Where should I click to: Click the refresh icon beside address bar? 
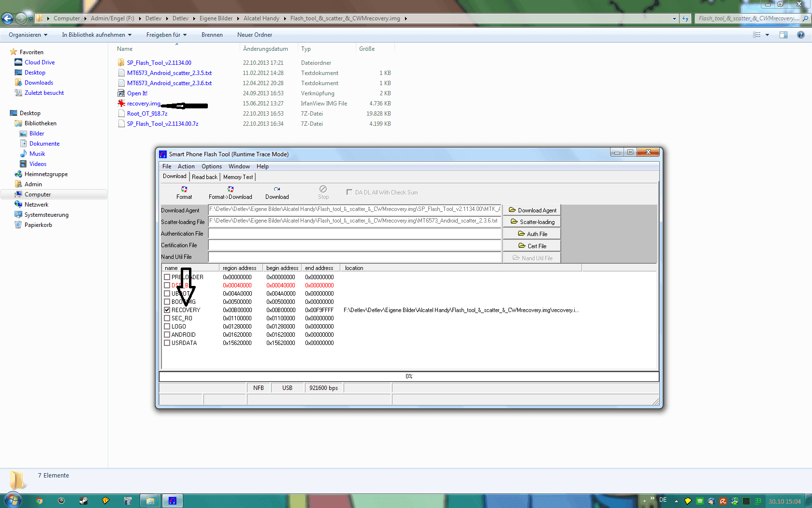coord(685,18)
